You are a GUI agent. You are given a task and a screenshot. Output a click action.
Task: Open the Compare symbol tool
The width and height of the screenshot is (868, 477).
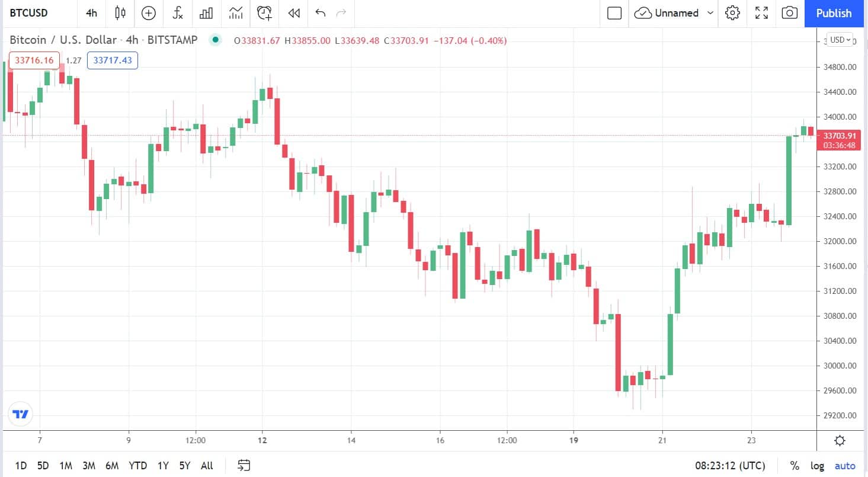point(149,13)
